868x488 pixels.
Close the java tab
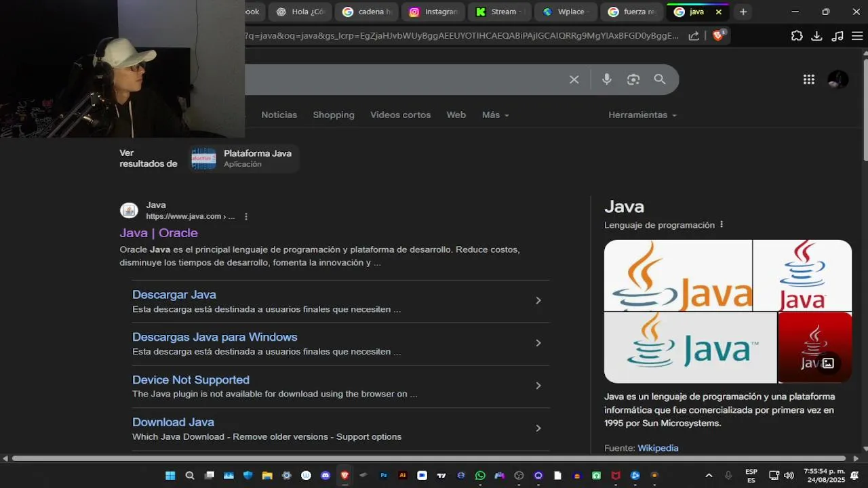719,12
